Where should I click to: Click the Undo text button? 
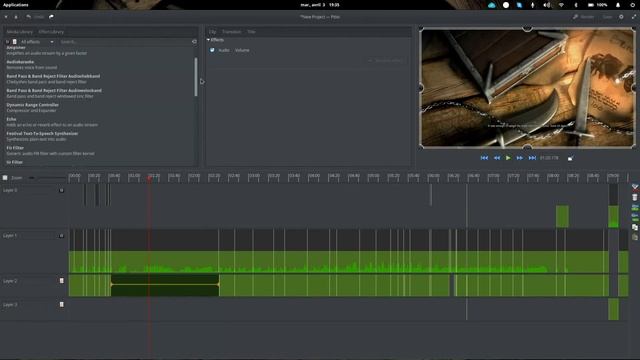point(39,17)
